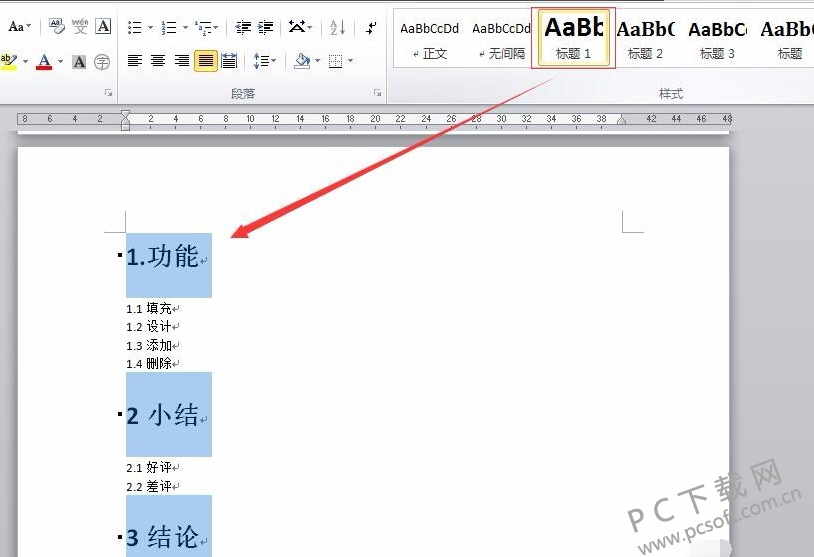Align text left
The image size is (814, 557).
tap(135, 61)
